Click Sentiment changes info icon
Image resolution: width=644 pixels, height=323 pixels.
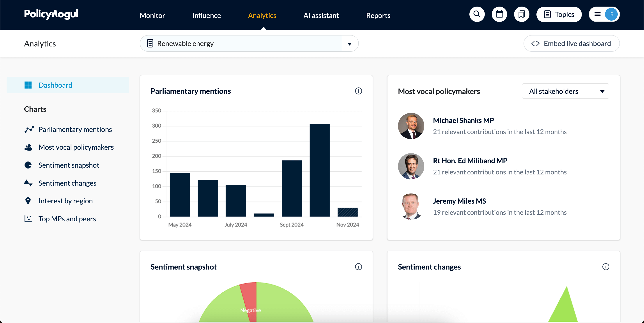(605, 267)
